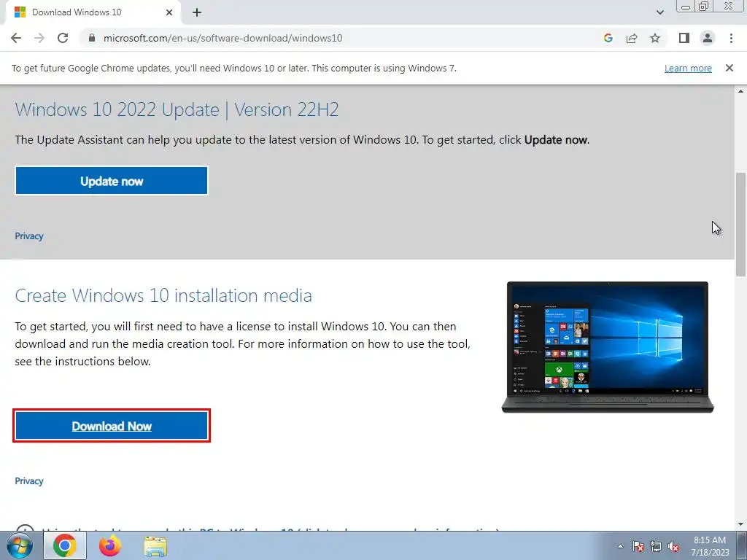Reload the page with the refresh icon
747x560 pixels.
point(63,38)
